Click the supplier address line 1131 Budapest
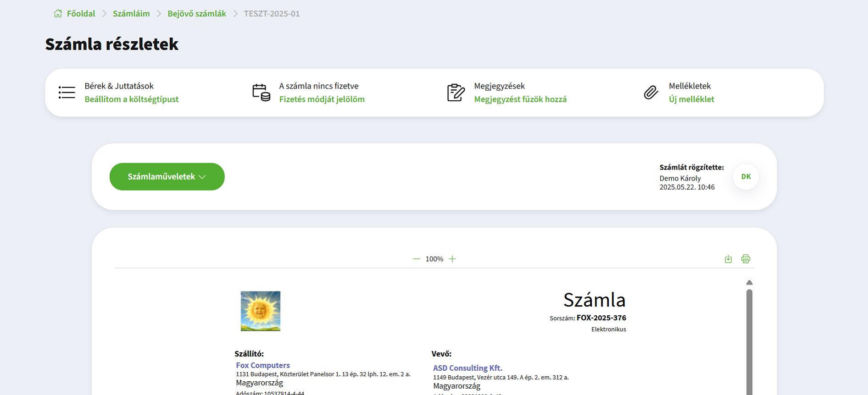This screenshot has width=868, height=395. (x=323, y=374)
